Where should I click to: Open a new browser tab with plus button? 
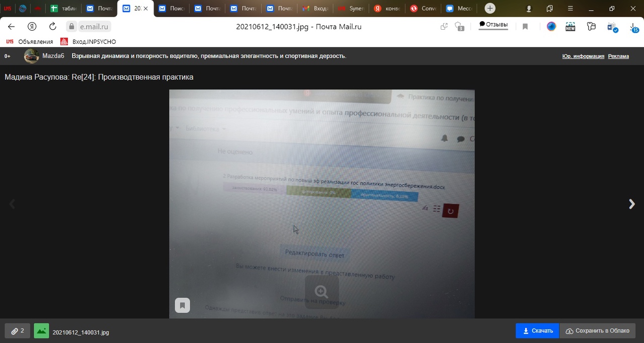pyautogui.click(x=490, y=9)
